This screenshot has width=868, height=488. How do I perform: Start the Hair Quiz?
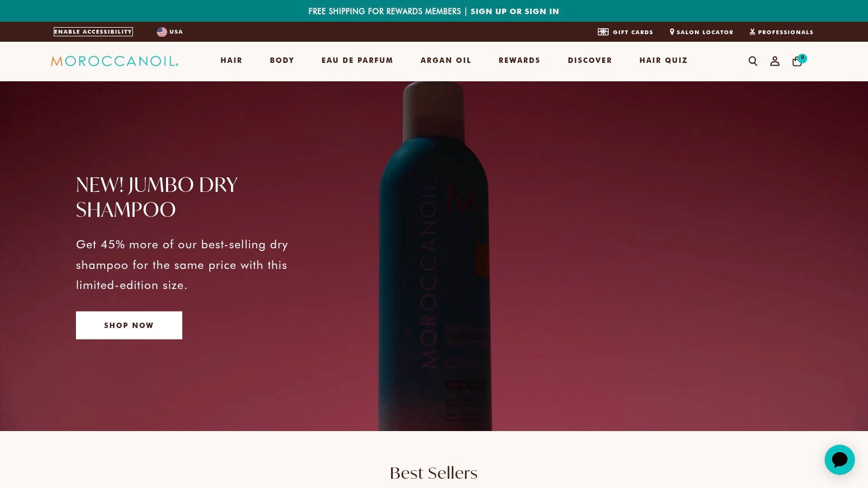pos(663,60)
